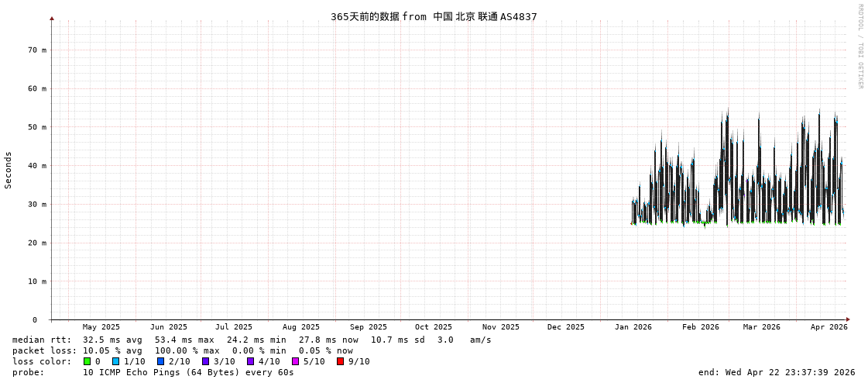Screen dimensions: 868x383
Task: Click the Apr 2026 x-axis label
Action: click(x=829, y=327)
